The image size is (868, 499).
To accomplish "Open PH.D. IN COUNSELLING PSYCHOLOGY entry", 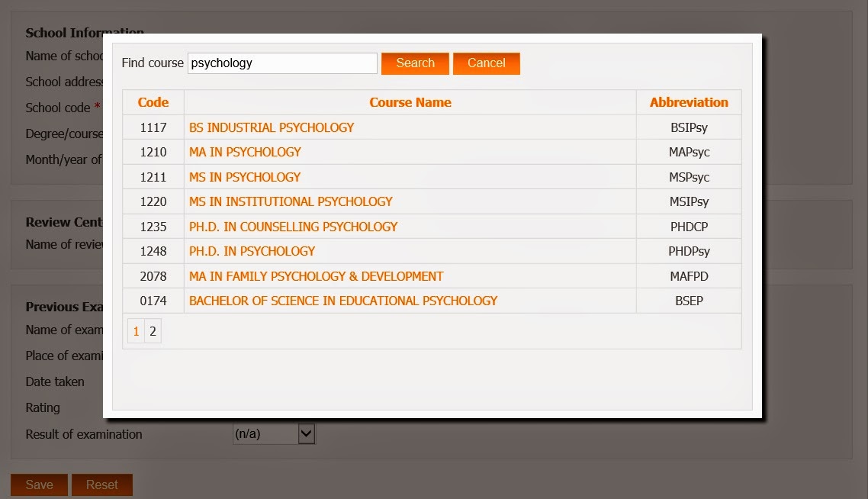I will [293, 227].
